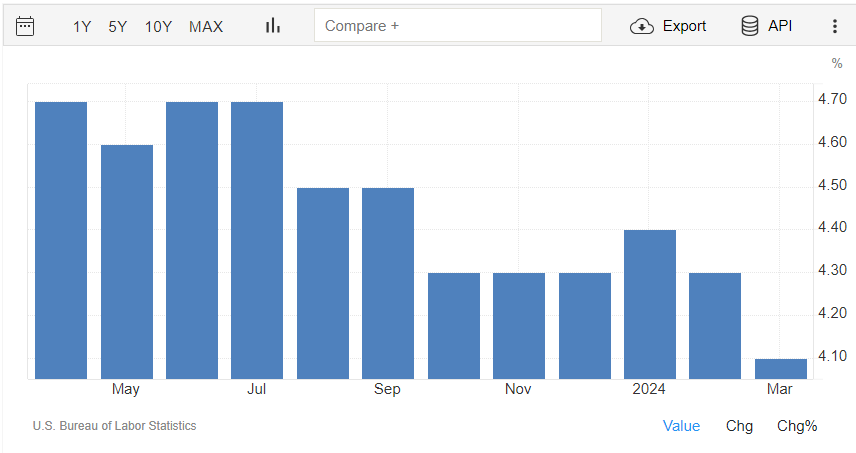Select the Value display mode
The image size is (856, 453).
[x=681, y=426]
